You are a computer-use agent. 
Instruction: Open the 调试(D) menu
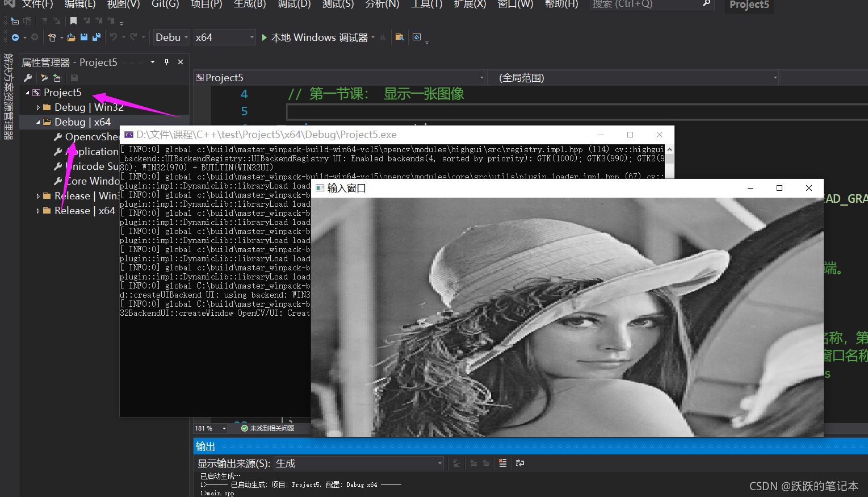coord(294,4)
